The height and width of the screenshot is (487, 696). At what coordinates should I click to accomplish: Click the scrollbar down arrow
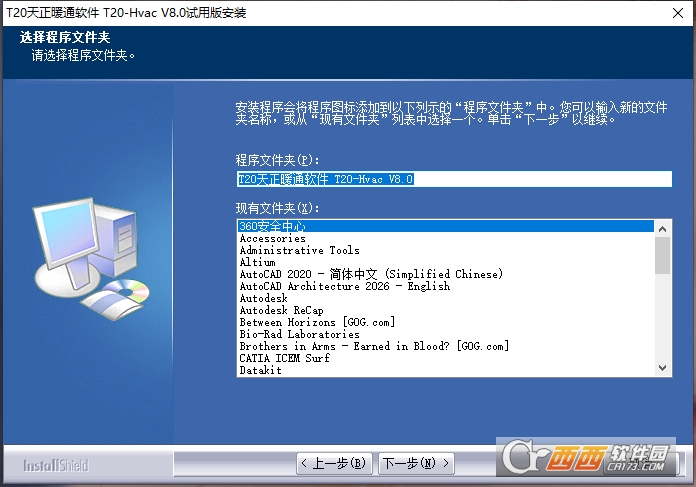(662, 368)
